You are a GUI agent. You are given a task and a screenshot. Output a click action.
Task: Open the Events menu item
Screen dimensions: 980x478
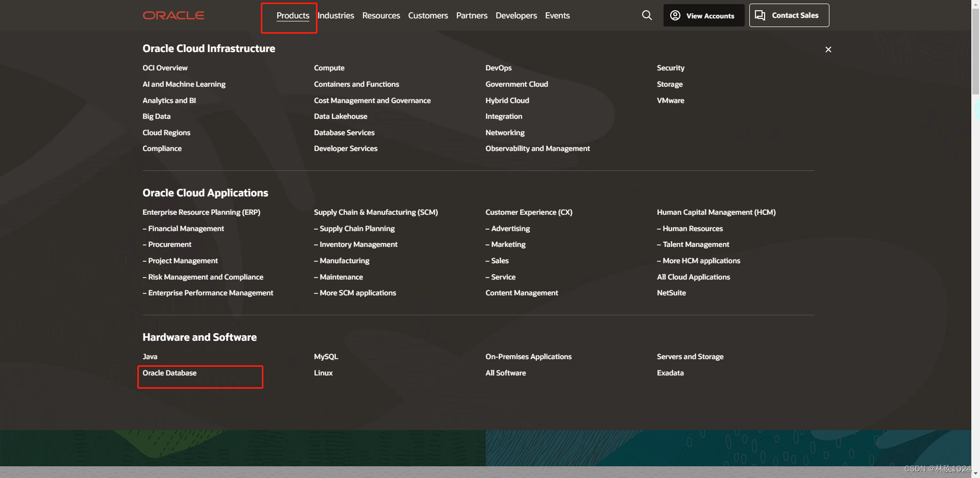click(x=557, y=16)
